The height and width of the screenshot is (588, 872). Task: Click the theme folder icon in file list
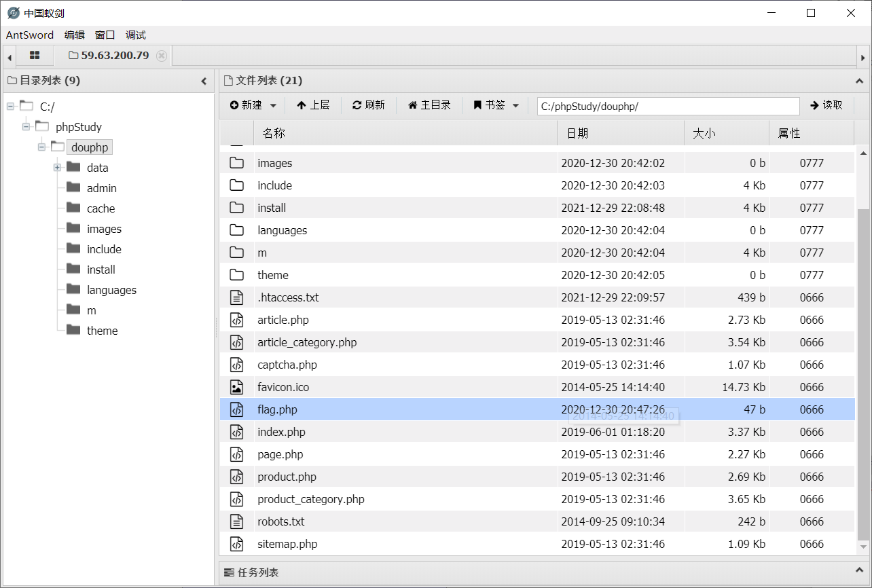(236, 275)
